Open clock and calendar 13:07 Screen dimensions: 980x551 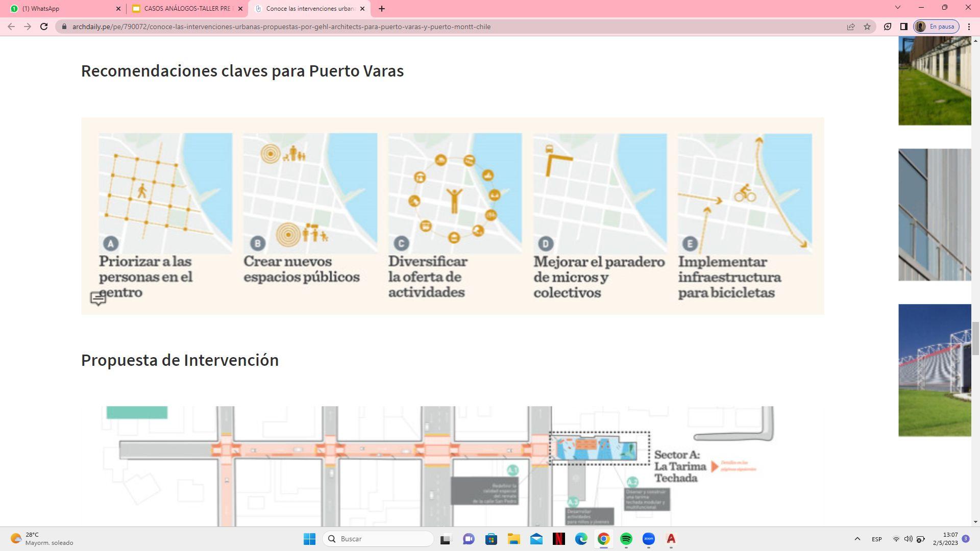tap(946, 539)
